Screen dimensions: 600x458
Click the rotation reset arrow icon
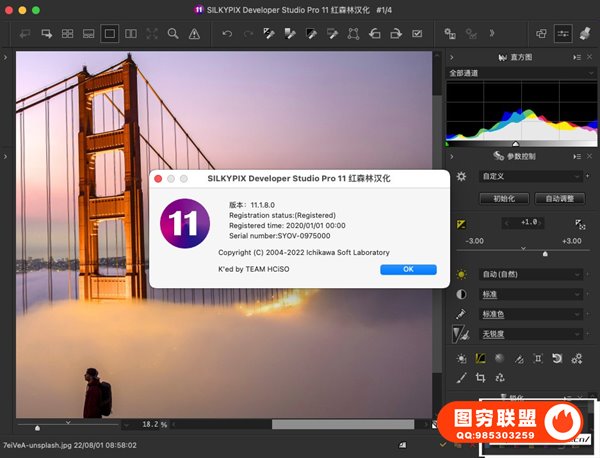557,357
